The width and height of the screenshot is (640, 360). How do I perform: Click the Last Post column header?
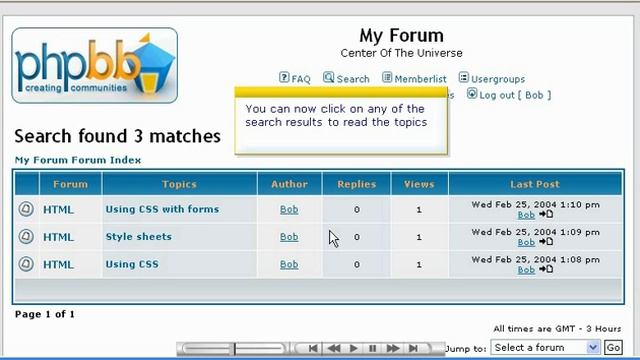pyautogui.click(x=535, y=184)
